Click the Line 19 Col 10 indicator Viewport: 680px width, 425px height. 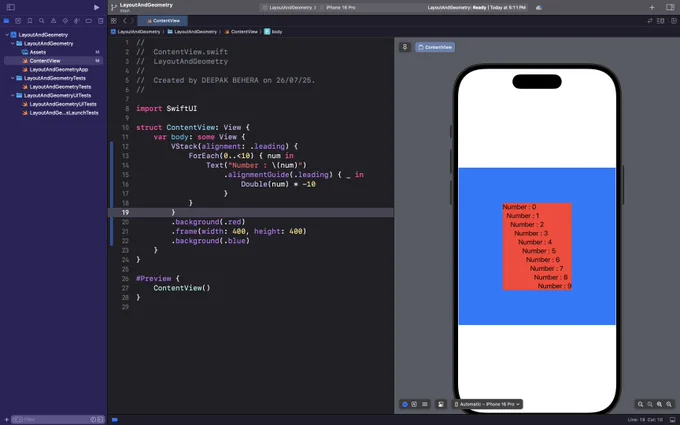pos(645,419)
